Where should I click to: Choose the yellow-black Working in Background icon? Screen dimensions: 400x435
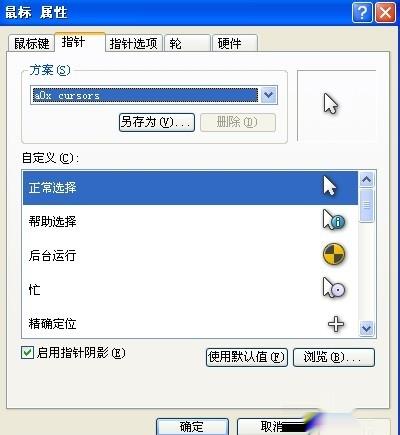click(x=334, y=254)
